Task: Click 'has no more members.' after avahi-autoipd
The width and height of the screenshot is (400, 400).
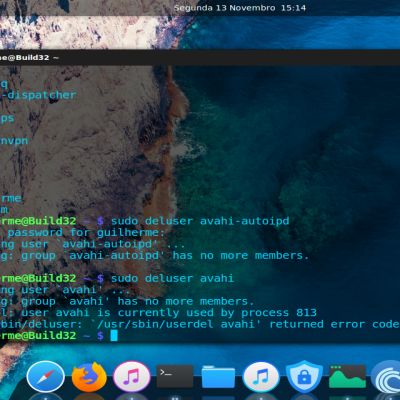Action: coord(241,255)
